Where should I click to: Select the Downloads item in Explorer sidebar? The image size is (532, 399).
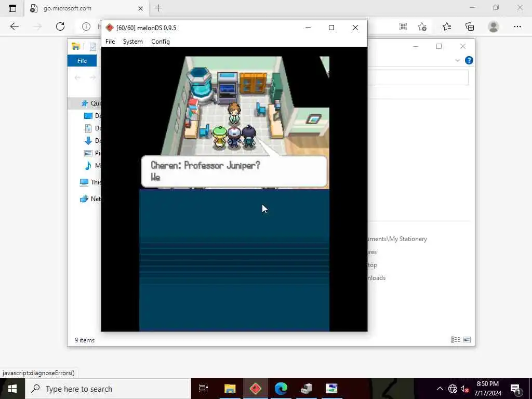point(92,140)
